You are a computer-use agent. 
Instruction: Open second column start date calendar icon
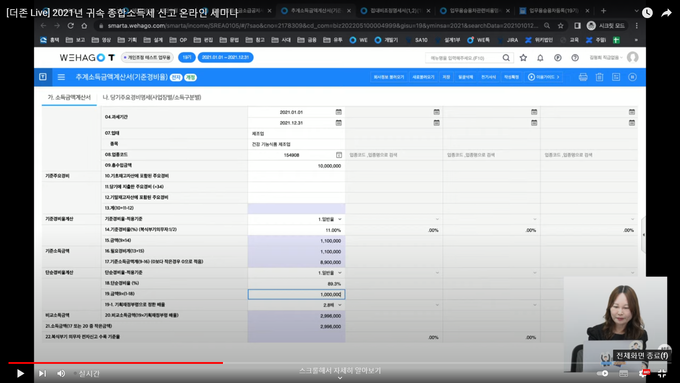click(436, 112)
